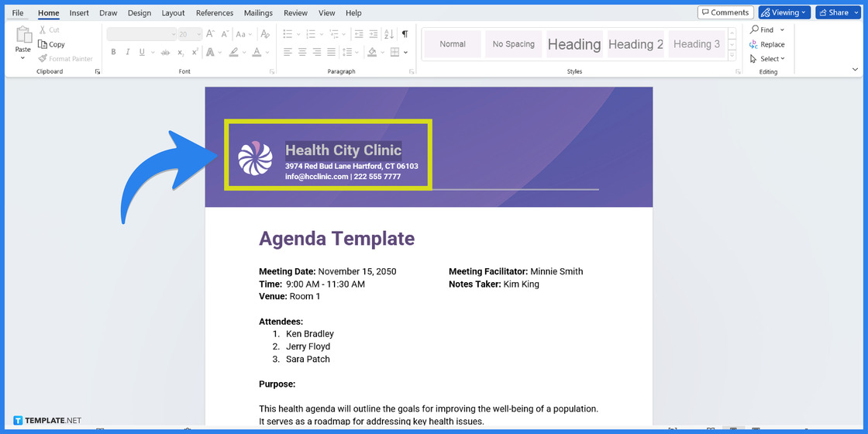This screenshot has height=434, width=868.
Task: Apply the Normal style
Action: coord(453,44)
